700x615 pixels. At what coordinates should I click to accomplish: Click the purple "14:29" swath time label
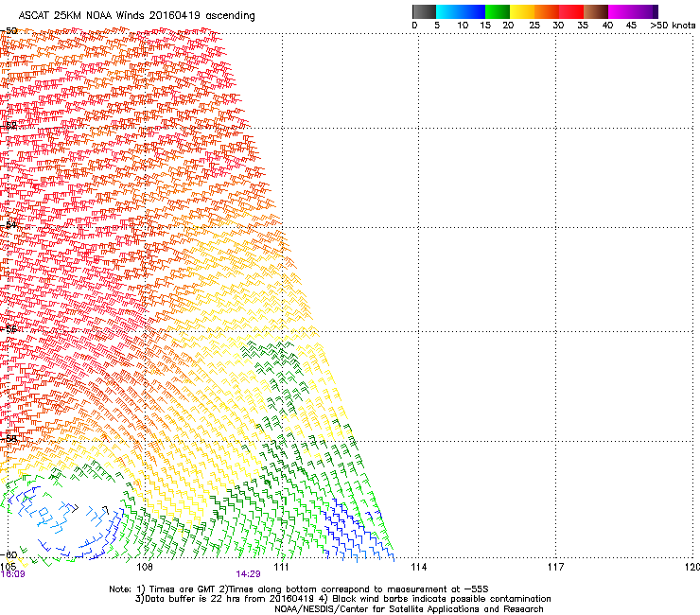[248, 574]
